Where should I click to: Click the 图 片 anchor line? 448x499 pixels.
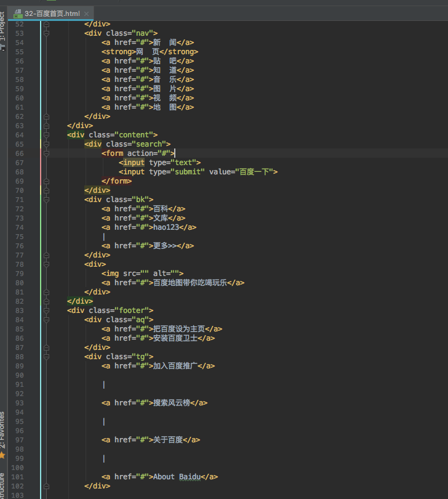148,89
